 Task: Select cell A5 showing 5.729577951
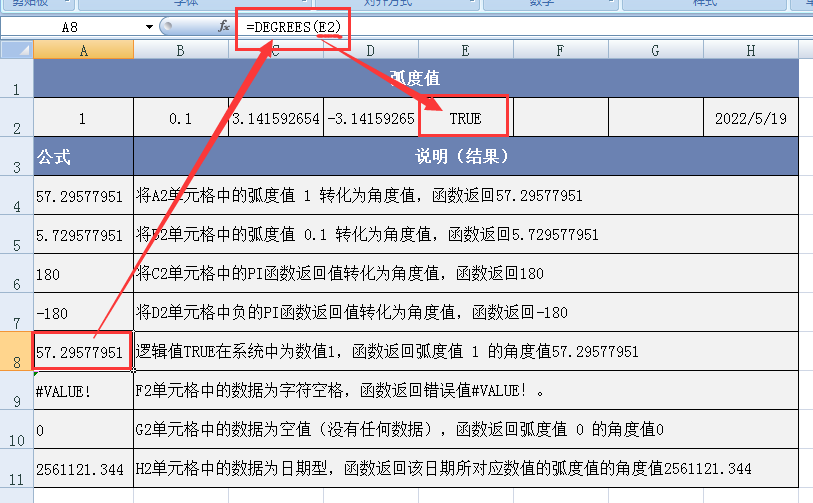pyautogui.click(x=83, y=234)
